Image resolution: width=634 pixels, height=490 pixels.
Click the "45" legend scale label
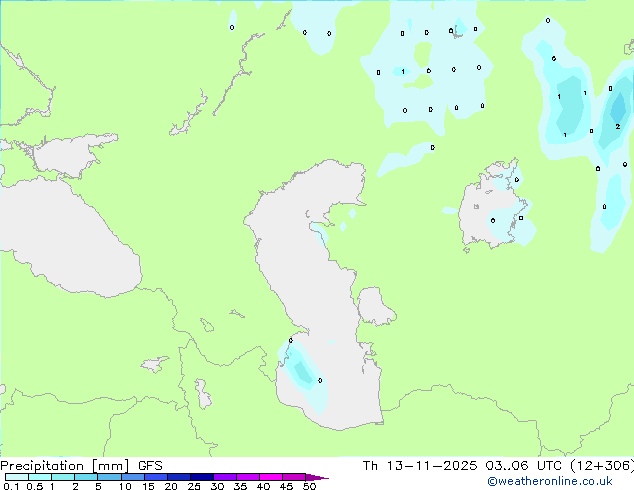pos(286,486)
